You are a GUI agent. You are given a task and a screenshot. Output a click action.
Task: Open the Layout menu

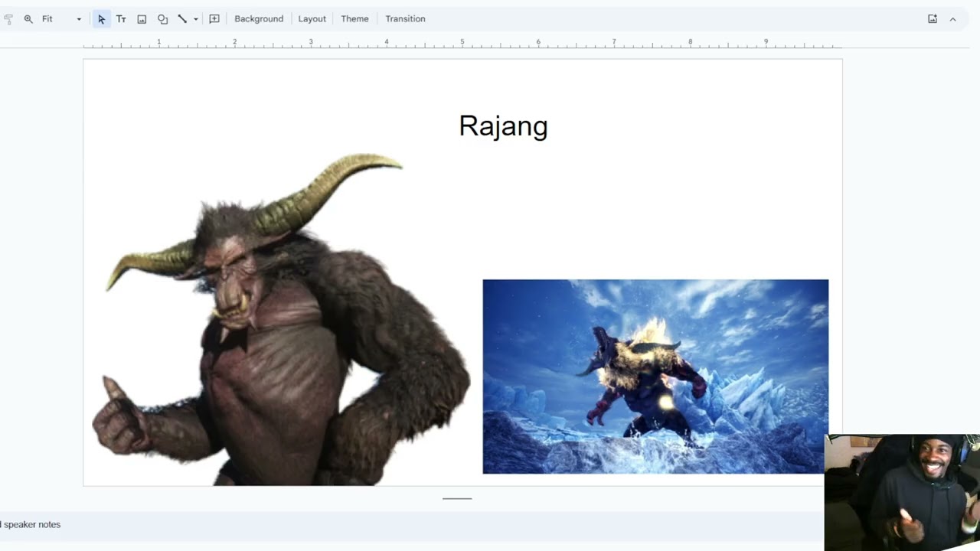coord(312,19)
